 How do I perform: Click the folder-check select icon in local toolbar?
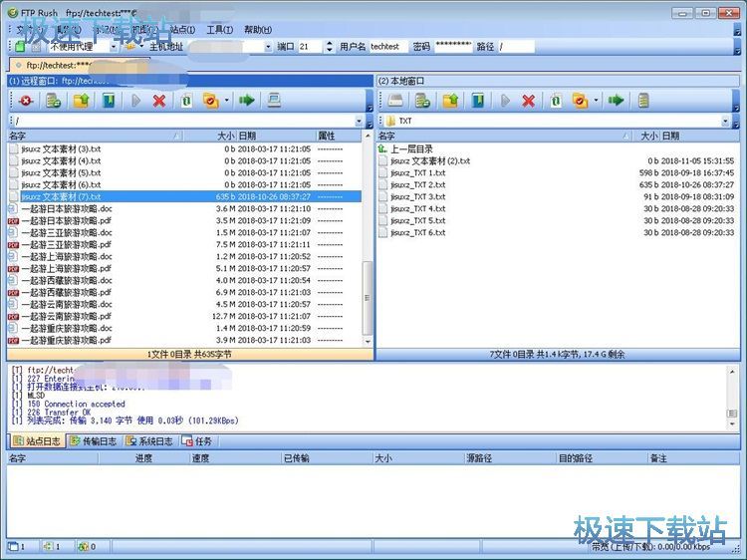(580, 101)
